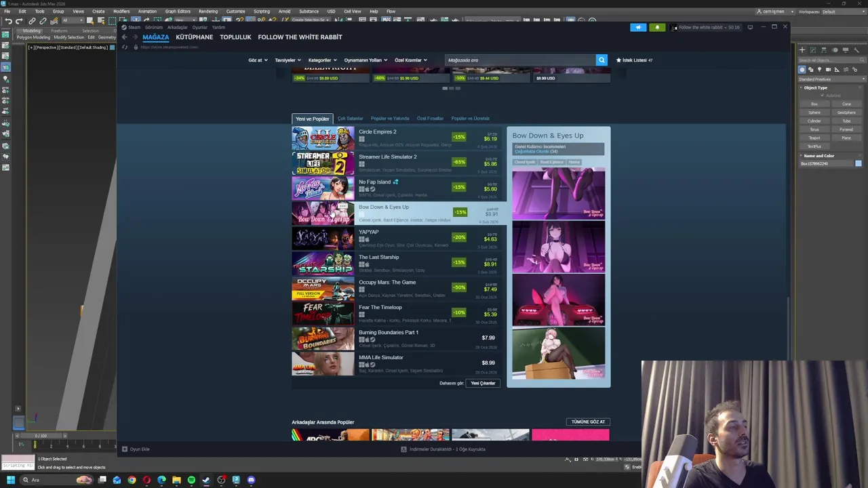Open the 3ds Max Hierarchy panel icon
The image size is (868, 488).
[x=824, y=49]
